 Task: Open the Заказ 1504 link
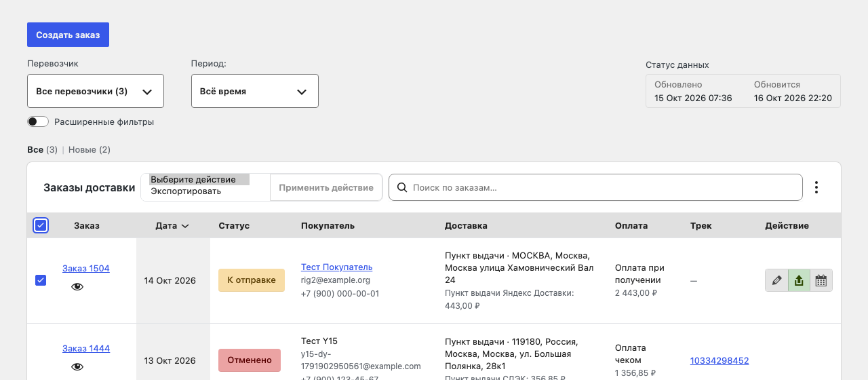[86, 268]
